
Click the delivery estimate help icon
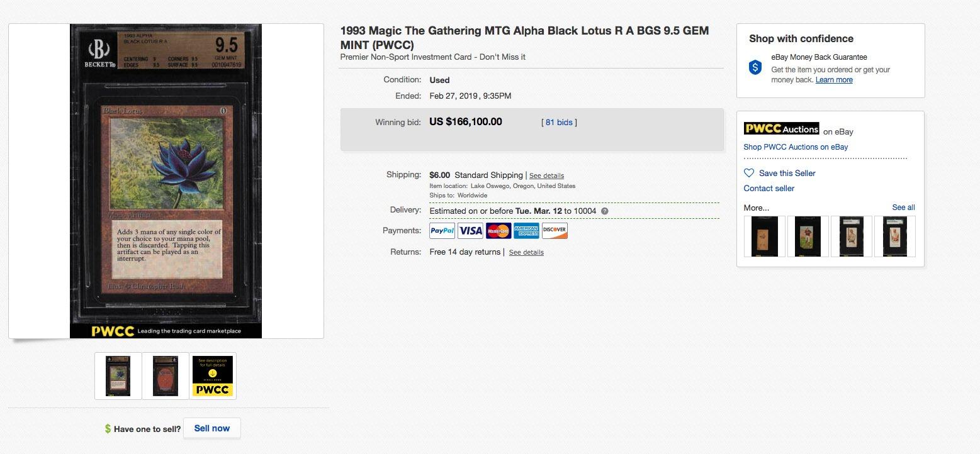605,211
